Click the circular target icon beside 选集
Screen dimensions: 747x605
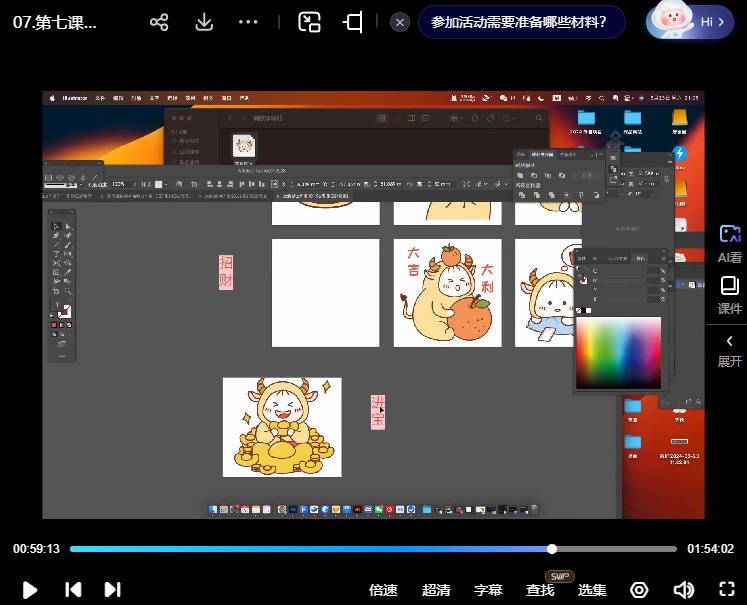point(639,590)
